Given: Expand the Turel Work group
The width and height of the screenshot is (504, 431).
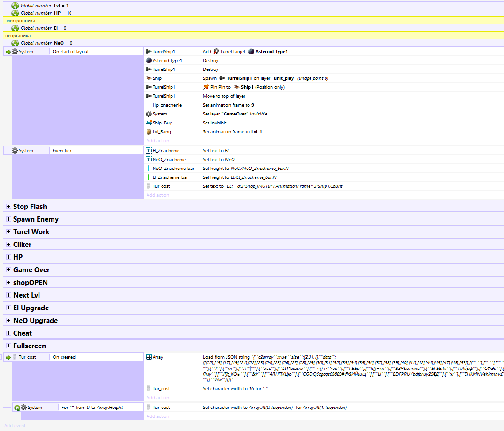Looking at the screenshot, I should tap(8, 232).
